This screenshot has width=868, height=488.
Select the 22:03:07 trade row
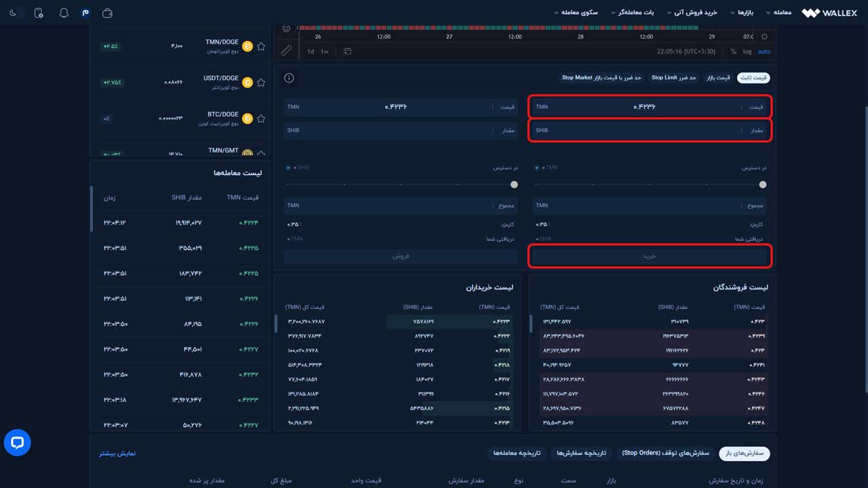(180, 425)
